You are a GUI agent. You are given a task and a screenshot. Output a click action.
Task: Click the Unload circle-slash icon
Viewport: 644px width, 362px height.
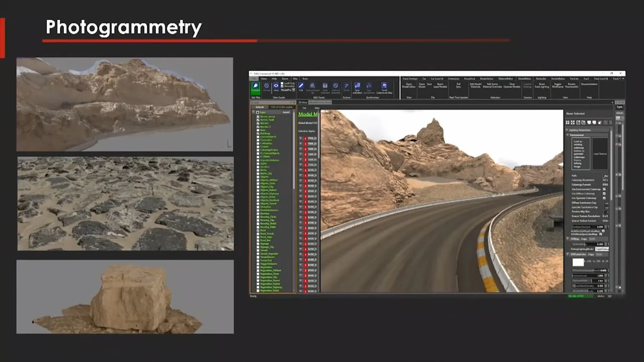pos(266,87)
